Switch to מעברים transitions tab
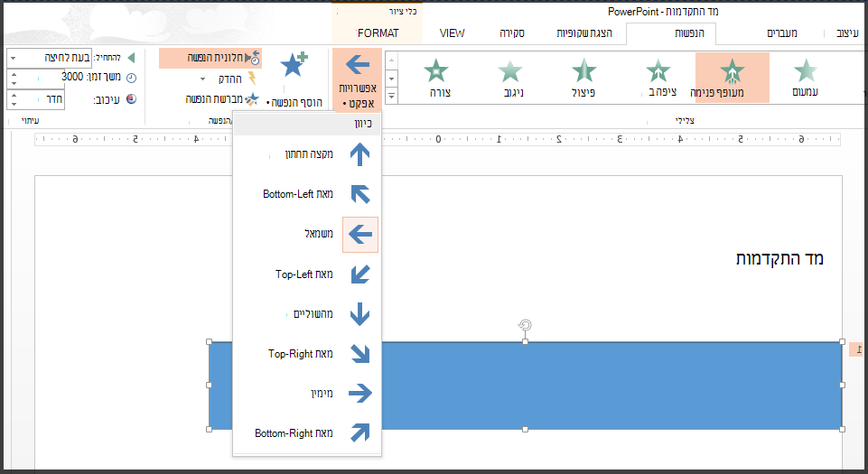The image size is (868, 474). [x=782, y=33]
